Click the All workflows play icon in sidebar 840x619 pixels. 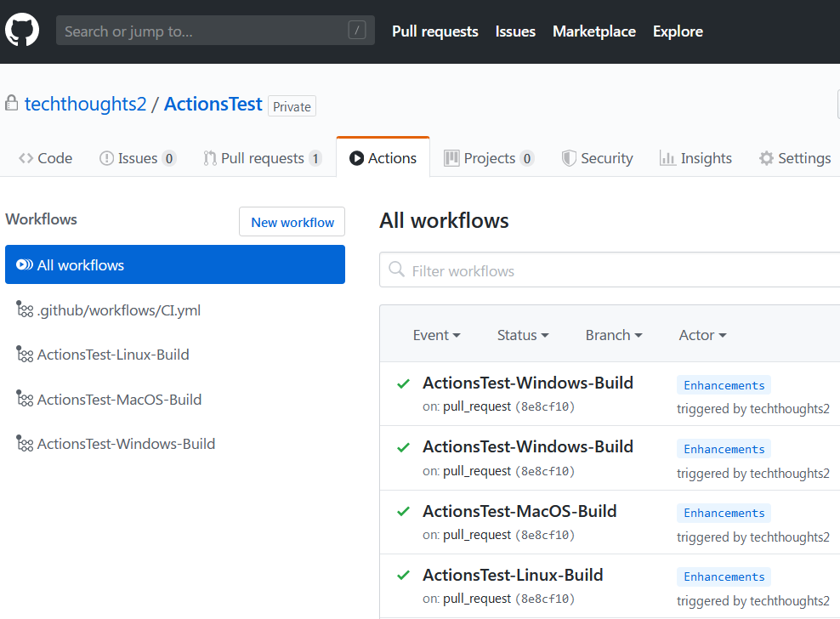[25, 264]
